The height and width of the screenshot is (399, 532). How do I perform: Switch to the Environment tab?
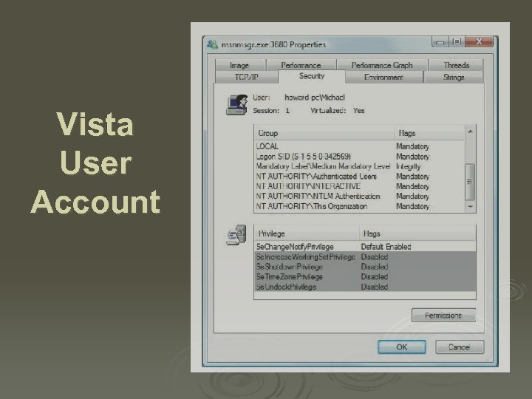pos(383,77)
